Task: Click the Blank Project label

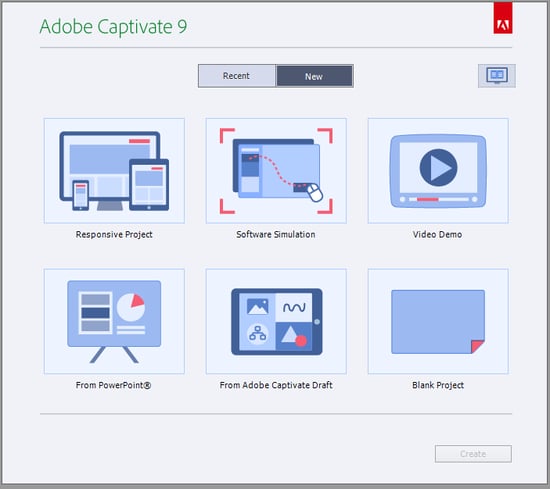Action: 438,385
